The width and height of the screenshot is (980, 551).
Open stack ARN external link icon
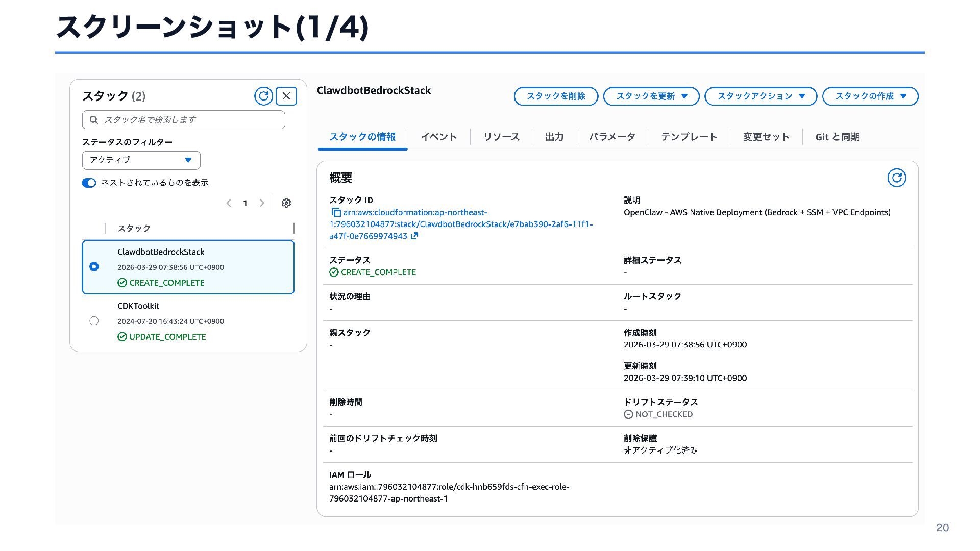pyautogui.click(x=414, y=236)
